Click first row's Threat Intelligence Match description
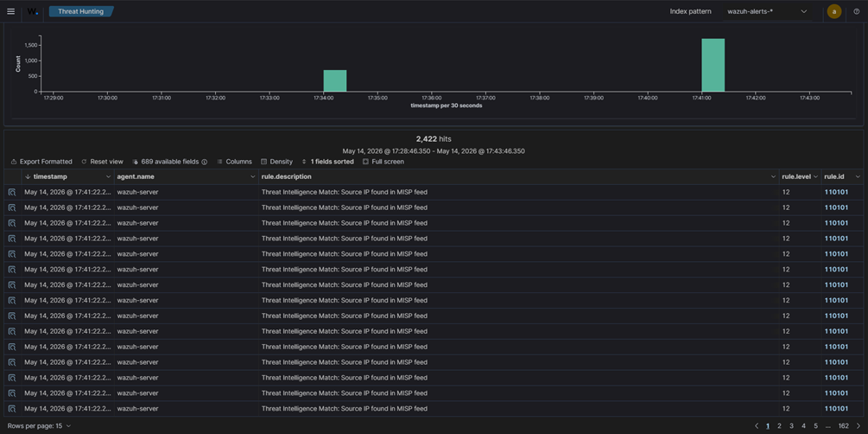The height and width of the screenshot is (434, 868). click(345, 192)
